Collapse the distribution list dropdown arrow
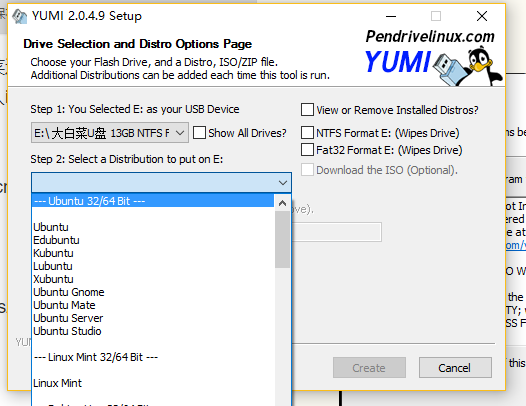This screenshot has width=526, height=406. click(x=283, y=183)
